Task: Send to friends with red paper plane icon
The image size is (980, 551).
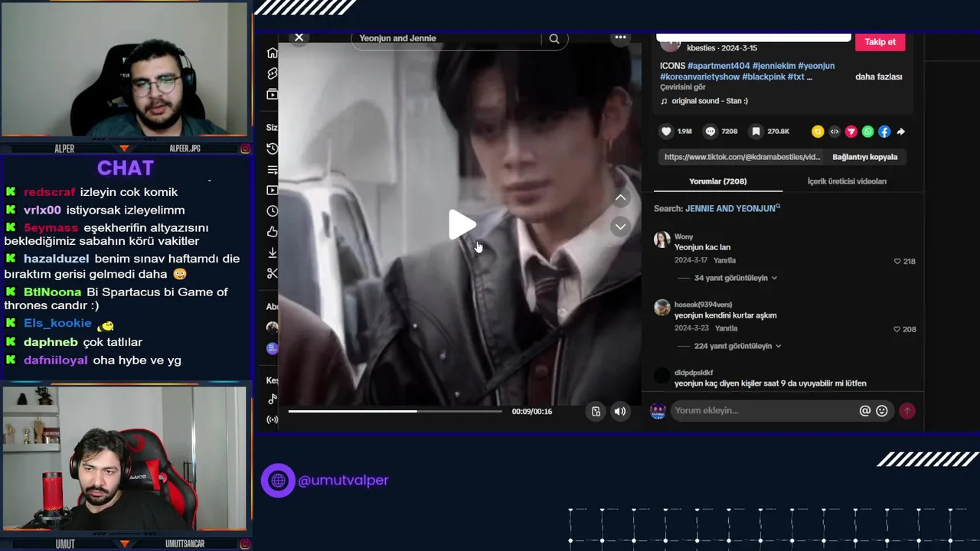Action: pos(851,132)
